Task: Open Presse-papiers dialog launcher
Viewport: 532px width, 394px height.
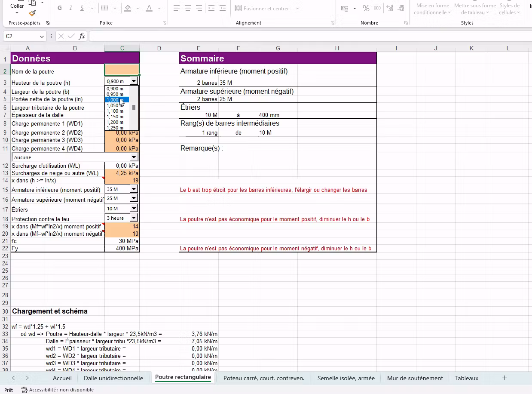Action: tap(47, 23)
